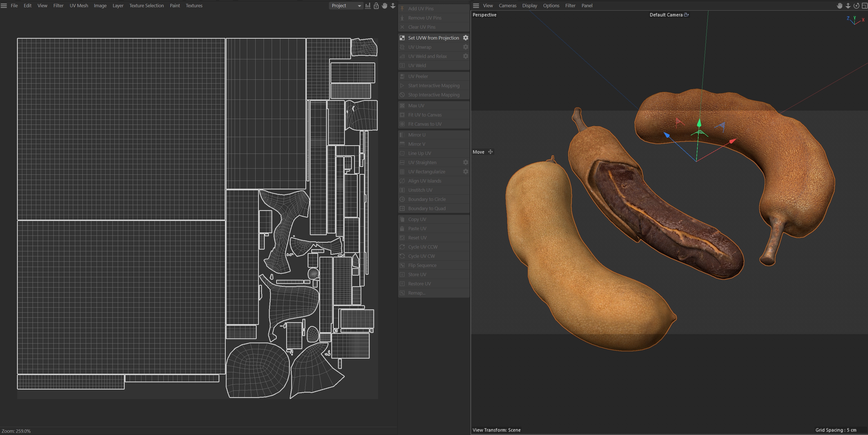This screenshot has width=868, height=435.
Task: Open the Cameras menu in viewport
Action: (x=507, y=6)
